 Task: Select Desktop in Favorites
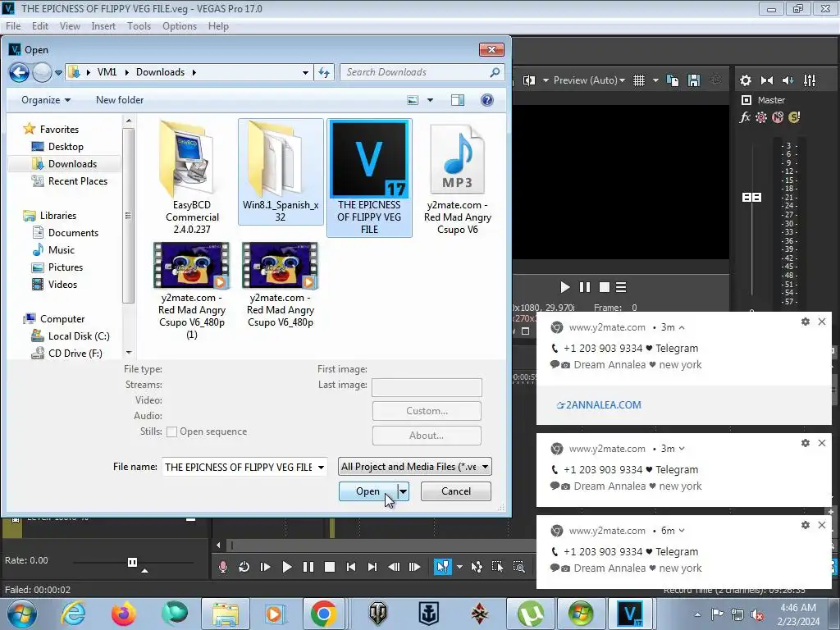[x=66, y=147]
